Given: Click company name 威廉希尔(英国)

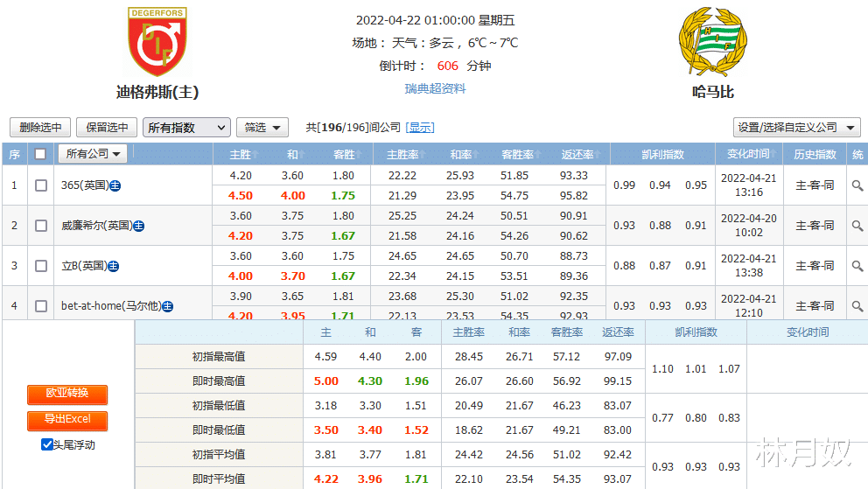Looking at the screenshot, I should point(96,226).
